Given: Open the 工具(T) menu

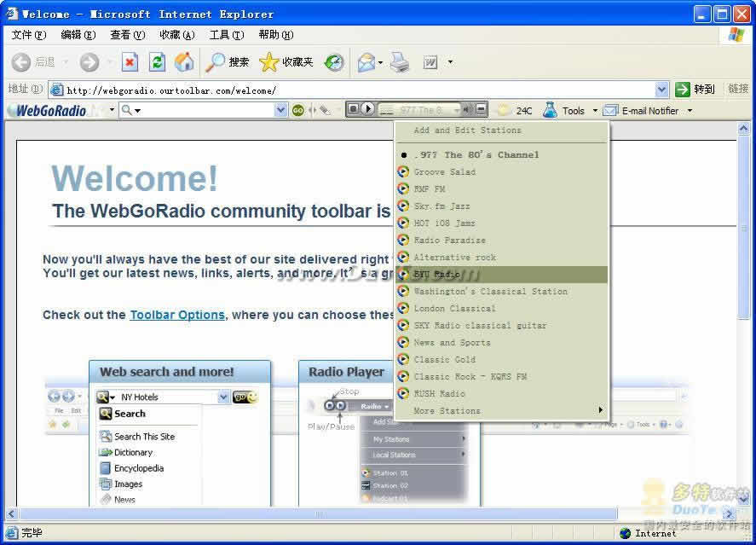Looking at the screenshot, I should coord(227,35).
